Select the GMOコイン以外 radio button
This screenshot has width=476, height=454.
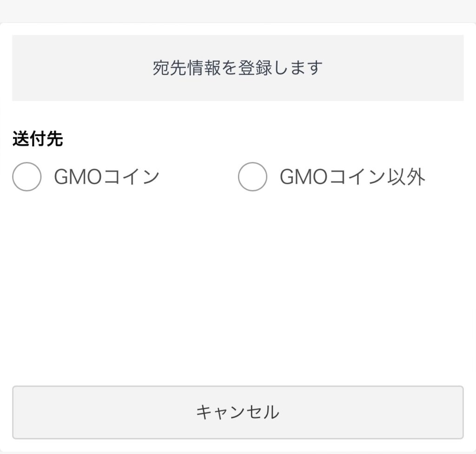252,177
